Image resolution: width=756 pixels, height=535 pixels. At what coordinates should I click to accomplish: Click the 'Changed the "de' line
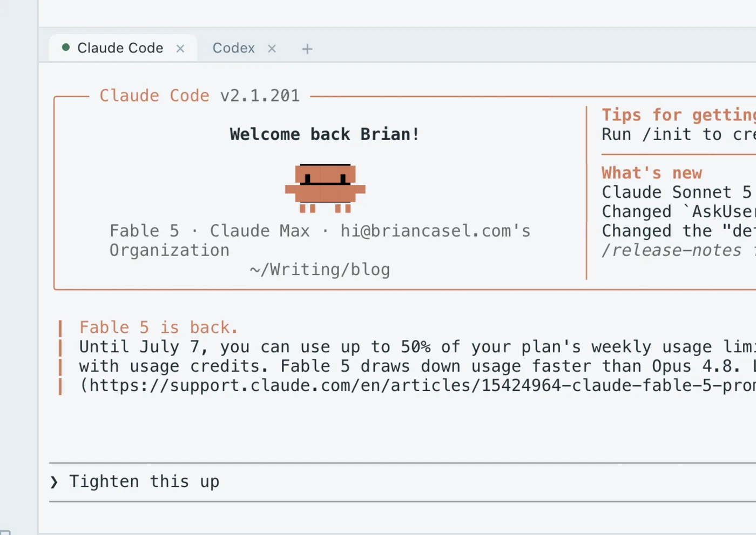click(x=679, y=231)
